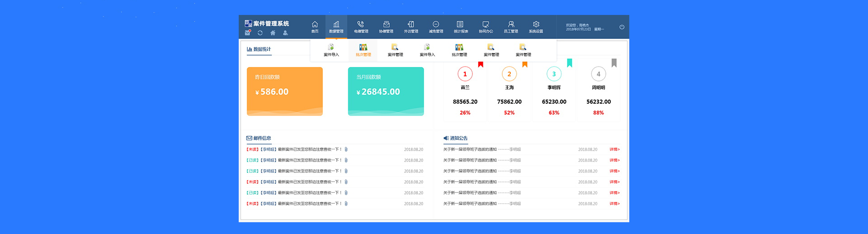Click the 63% percentage value
Image resolution: width=868 pixels, height=234 pixels.
tap(554, 113)
